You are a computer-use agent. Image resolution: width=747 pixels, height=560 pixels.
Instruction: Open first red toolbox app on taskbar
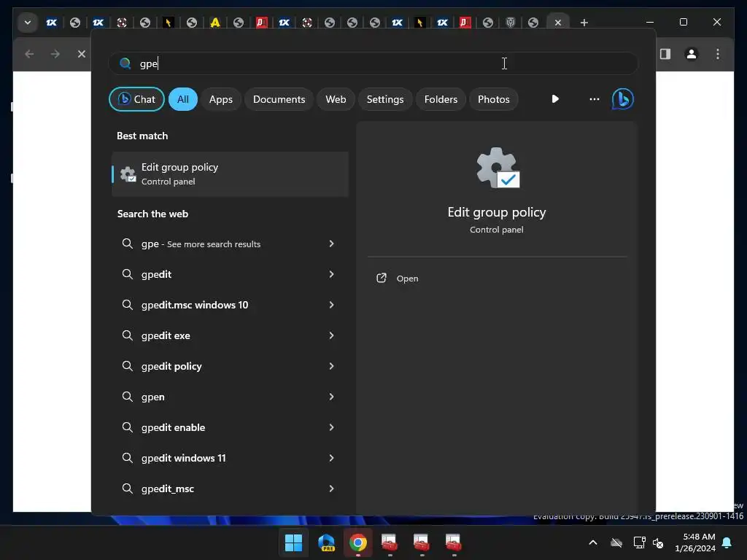click(x=390, y=542)
